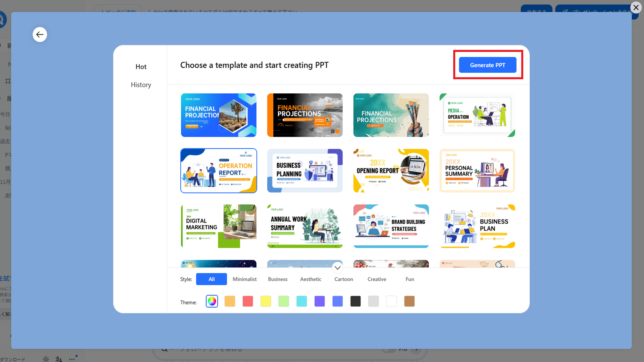Screen dimensions: 644x362
Task: Select the multicolor rainbow theme icon
Action: (212, 301)
